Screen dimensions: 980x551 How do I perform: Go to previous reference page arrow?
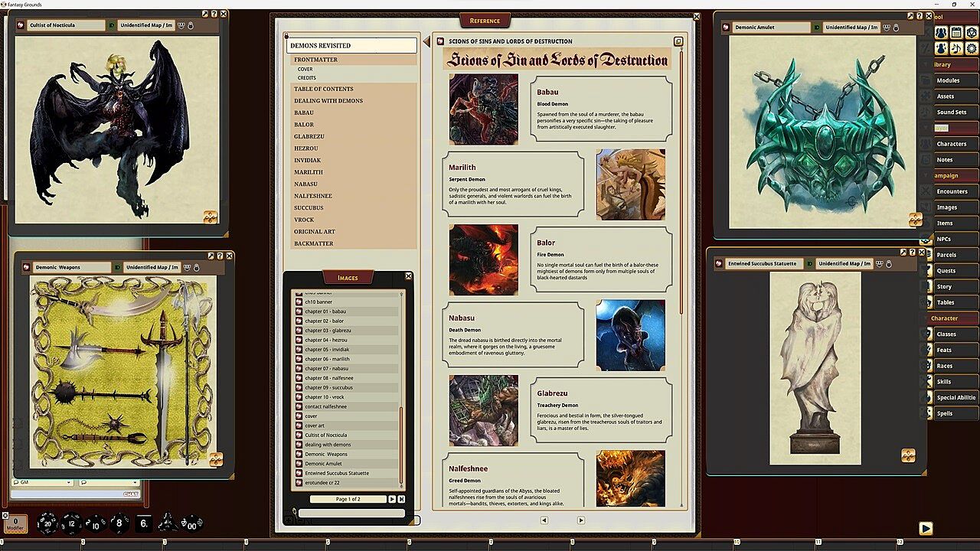point(544,520)
